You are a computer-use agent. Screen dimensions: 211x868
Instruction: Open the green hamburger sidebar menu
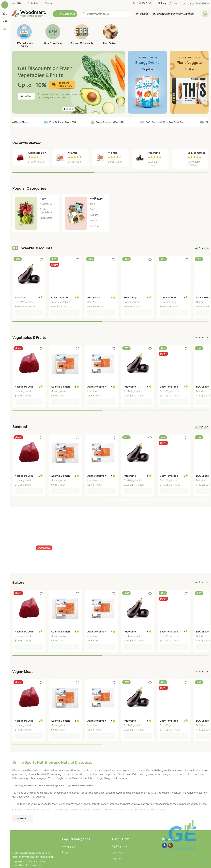(x=5, y=5)
